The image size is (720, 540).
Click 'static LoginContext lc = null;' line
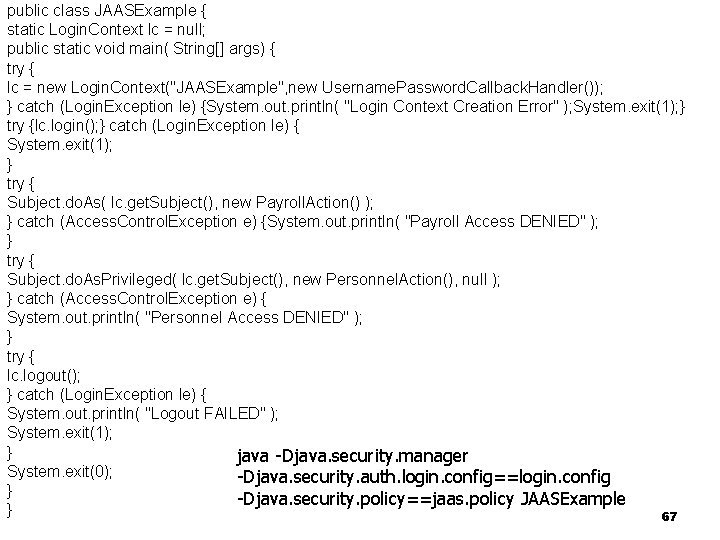pyautogui.click(x=106, y=30)
